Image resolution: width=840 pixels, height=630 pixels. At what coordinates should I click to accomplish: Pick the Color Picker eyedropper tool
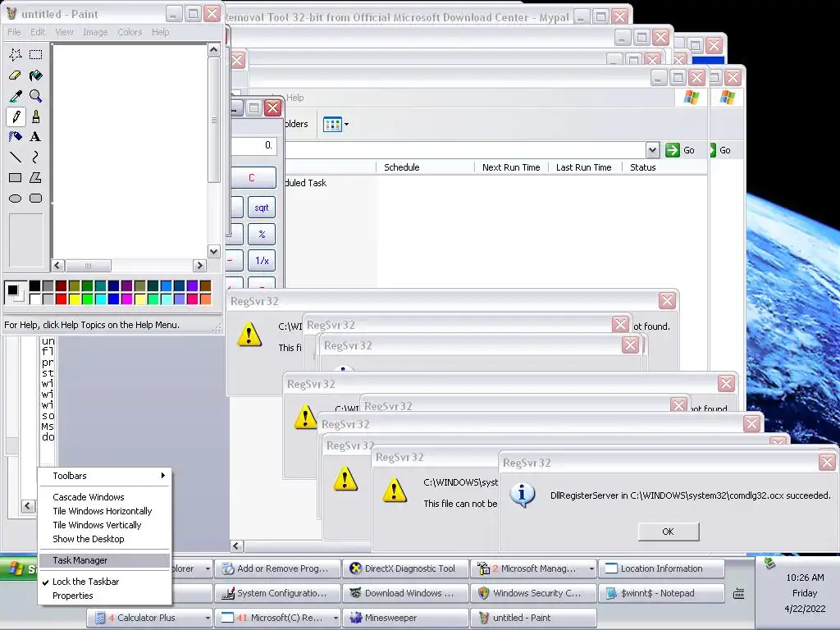[16, 96]
